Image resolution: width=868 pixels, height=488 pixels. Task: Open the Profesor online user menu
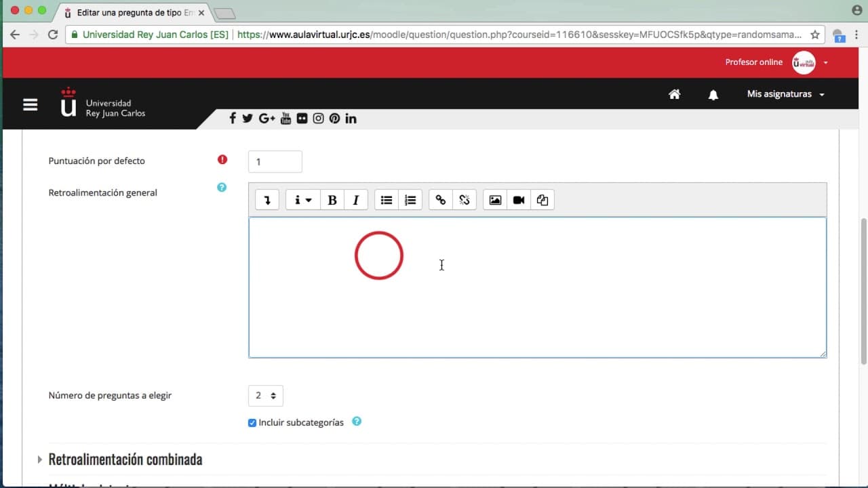[x=776, y=62]
